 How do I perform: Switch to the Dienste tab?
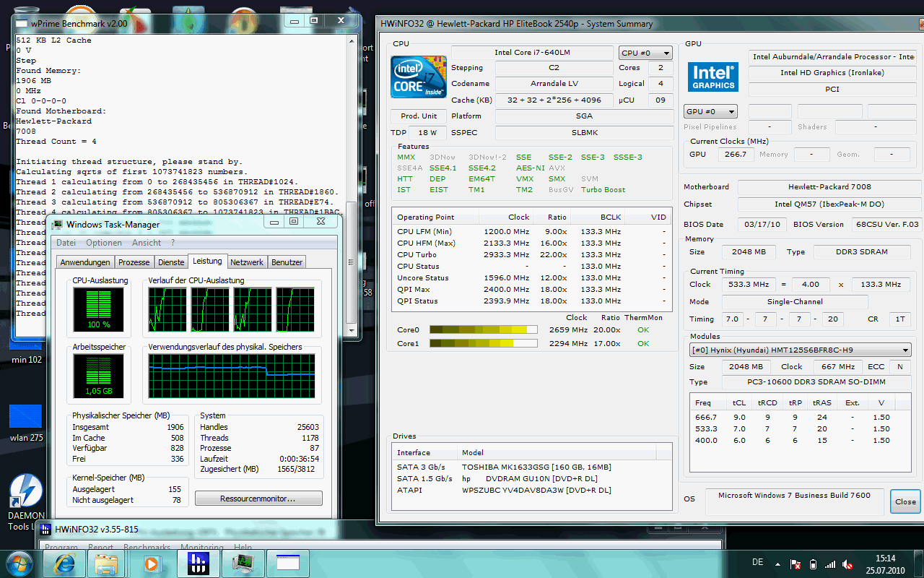(171, 262)
